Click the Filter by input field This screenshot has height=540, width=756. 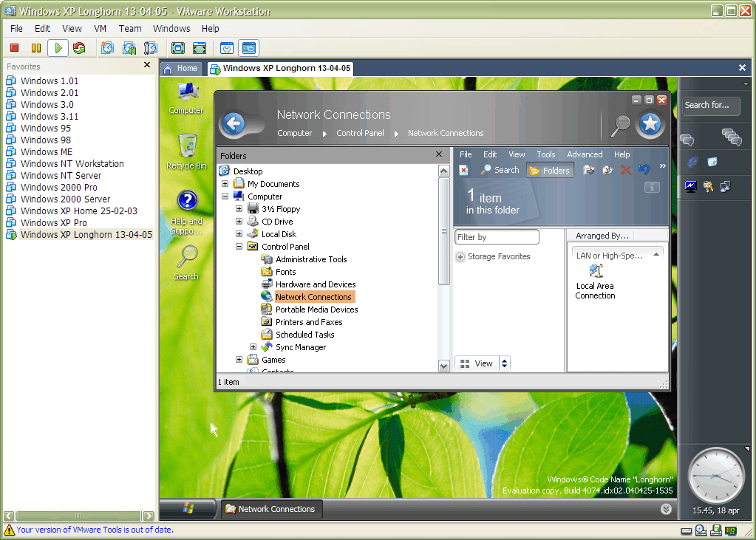click(x=497, y=237)
